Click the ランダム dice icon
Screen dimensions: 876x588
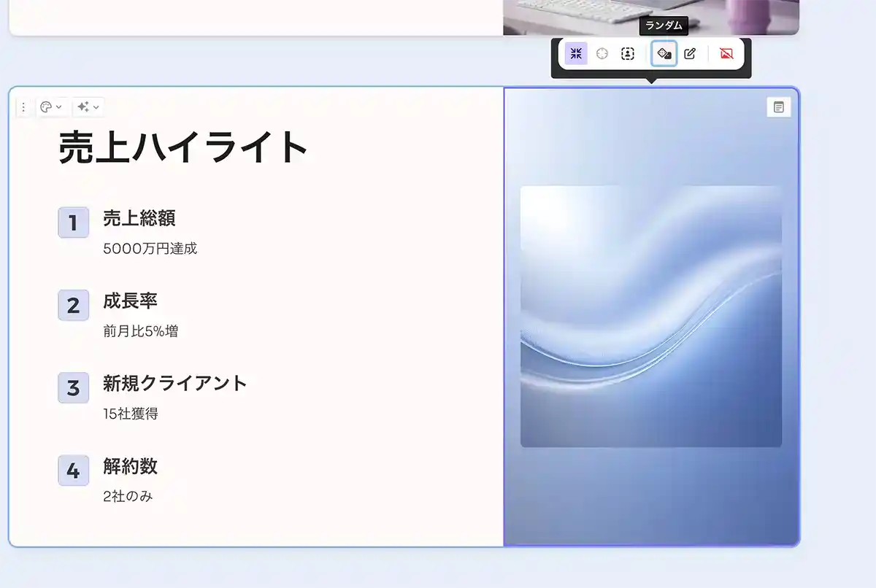[664, 53]
